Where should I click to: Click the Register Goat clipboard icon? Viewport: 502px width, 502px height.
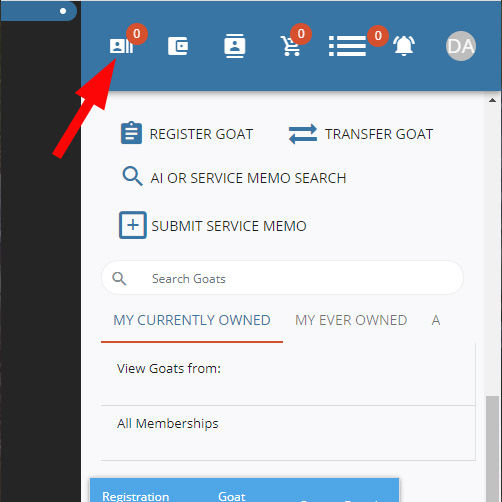pos(131,133)
